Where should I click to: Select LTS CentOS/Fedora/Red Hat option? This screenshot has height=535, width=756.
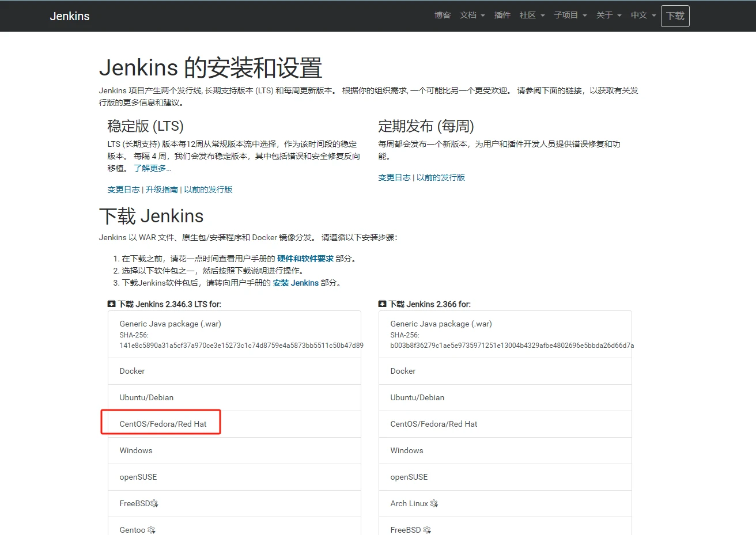tap(234, 424)
